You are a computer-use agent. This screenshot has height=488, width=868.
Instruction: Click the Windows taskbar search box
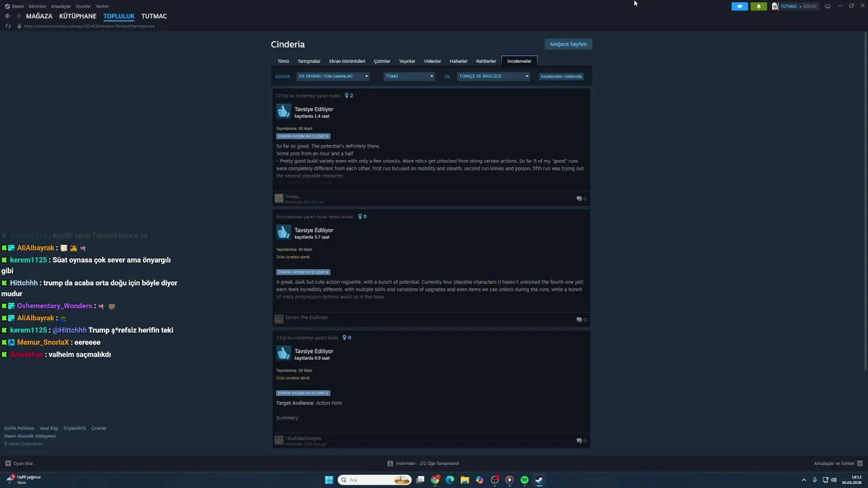pyautogui.click(x=375, y=480)
